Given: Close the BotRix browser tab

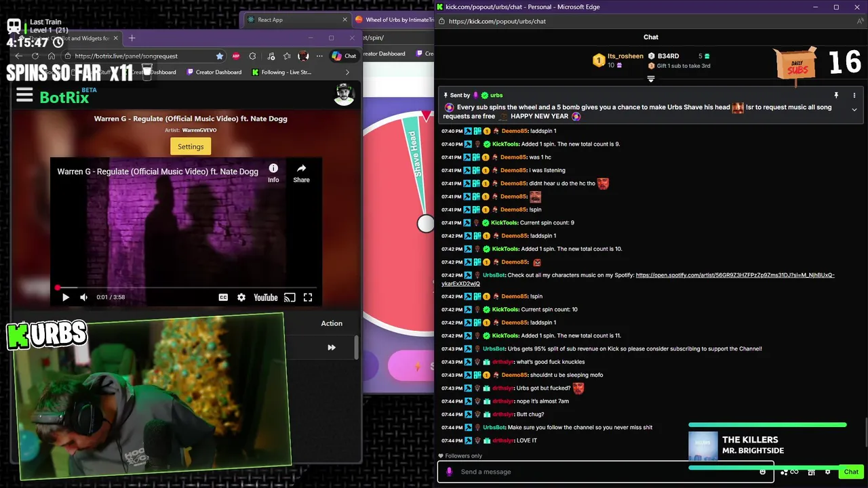Looking at the screenshot, I should [x=116, y=39].
